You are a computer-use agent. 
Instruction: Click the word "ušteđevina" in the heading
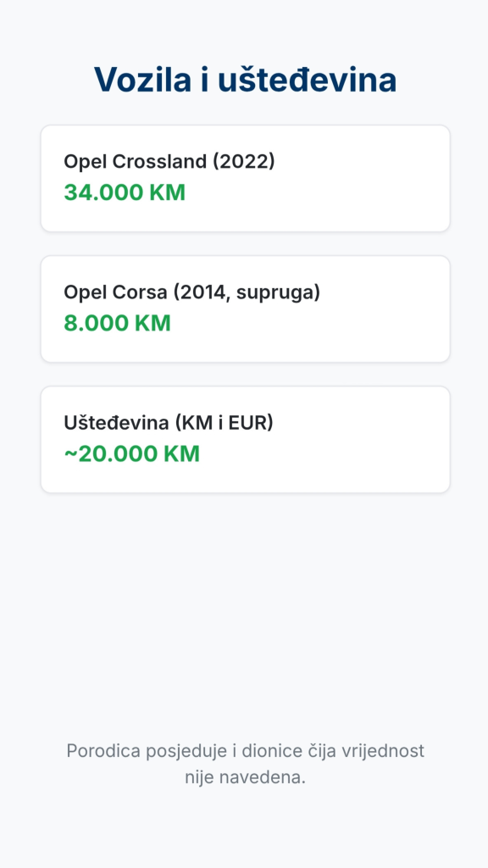[x=307, y=80]
